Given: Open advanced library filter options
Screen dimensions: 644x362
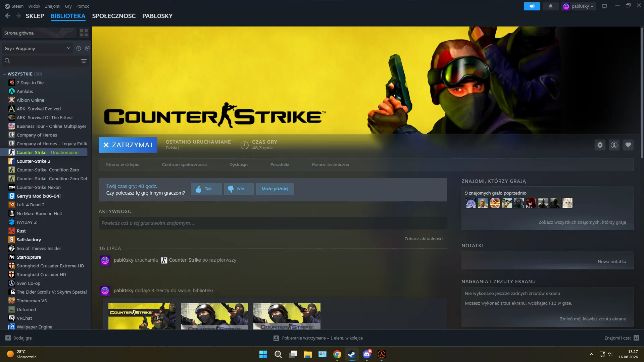Looking at the screenshot, I should tap(84, 61).
